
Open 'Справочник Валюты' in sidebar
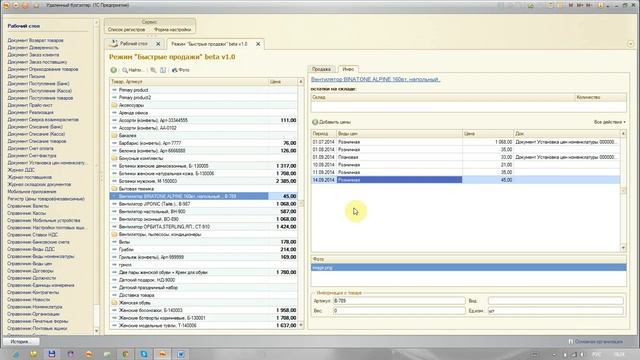tap(28, 206)
